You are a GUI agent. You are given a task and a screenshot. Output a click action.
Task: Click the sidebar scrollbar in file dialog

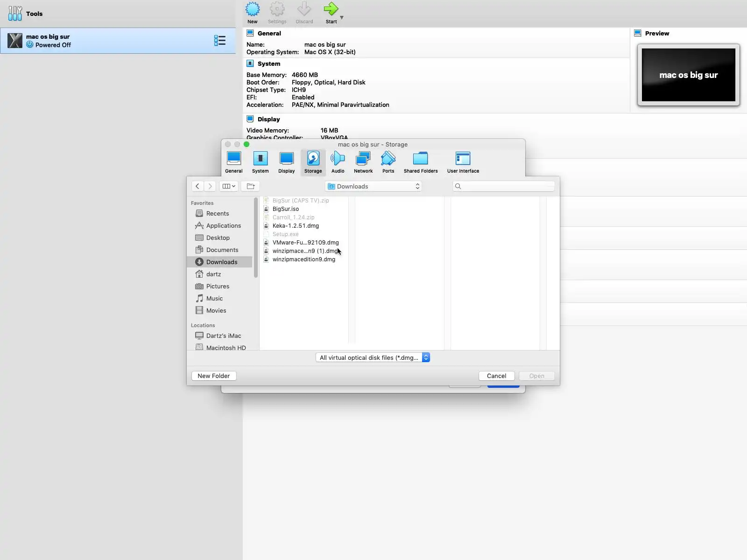256,238
